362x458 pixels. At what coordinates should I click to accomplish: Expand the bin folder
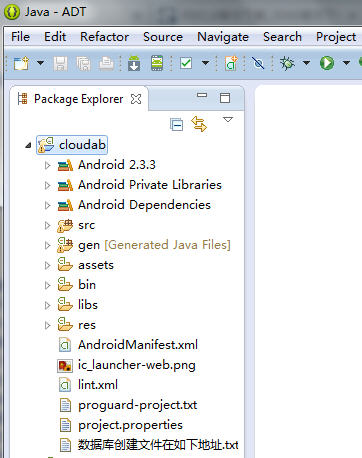47,285
